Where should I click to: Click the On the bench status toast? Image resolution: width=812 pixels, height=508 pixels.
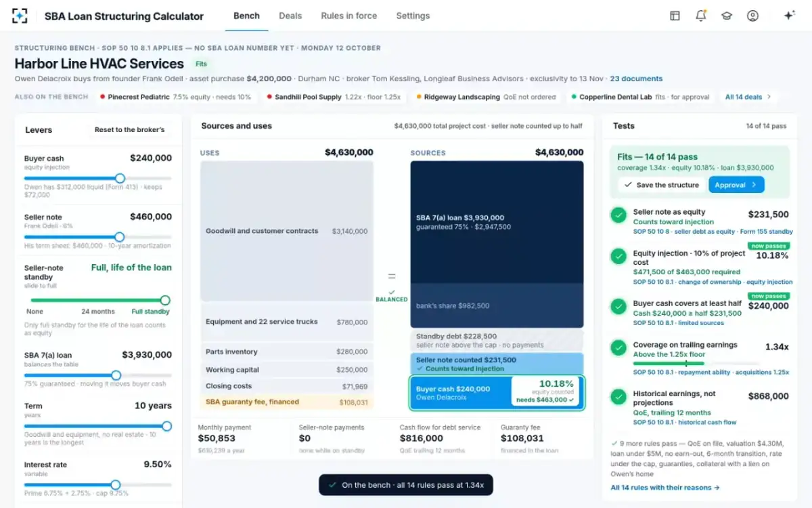406,485
